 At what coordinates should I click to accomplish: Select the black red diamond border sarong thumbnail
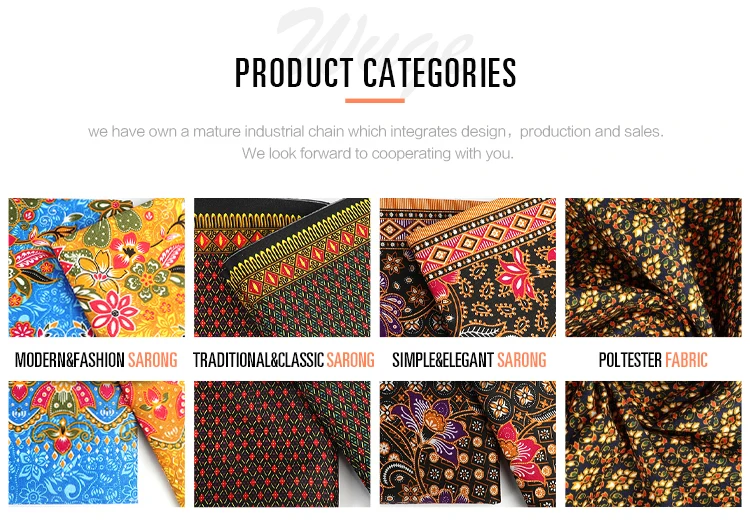282,267
